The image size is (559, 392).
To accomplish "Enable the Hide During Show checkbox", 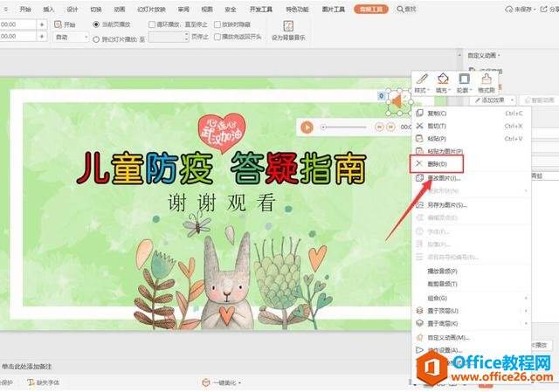I will (217, 24).
